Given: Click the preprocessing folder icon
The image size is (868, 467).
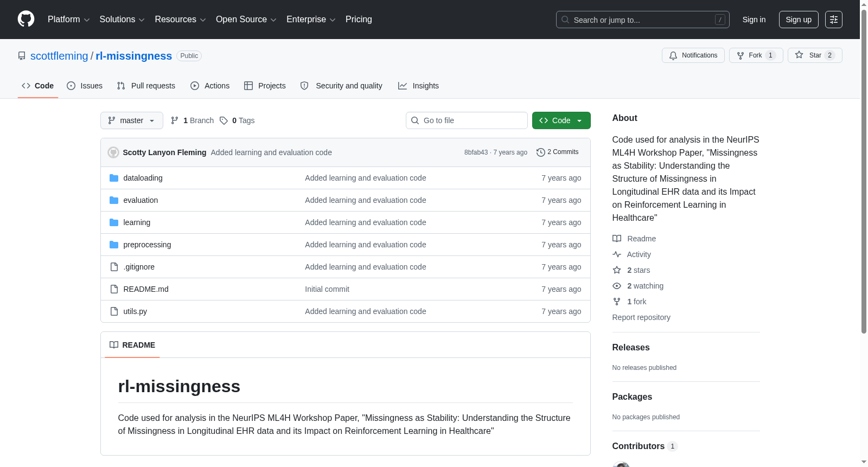Looking at the screenshot, I should (x=114, y=245).
